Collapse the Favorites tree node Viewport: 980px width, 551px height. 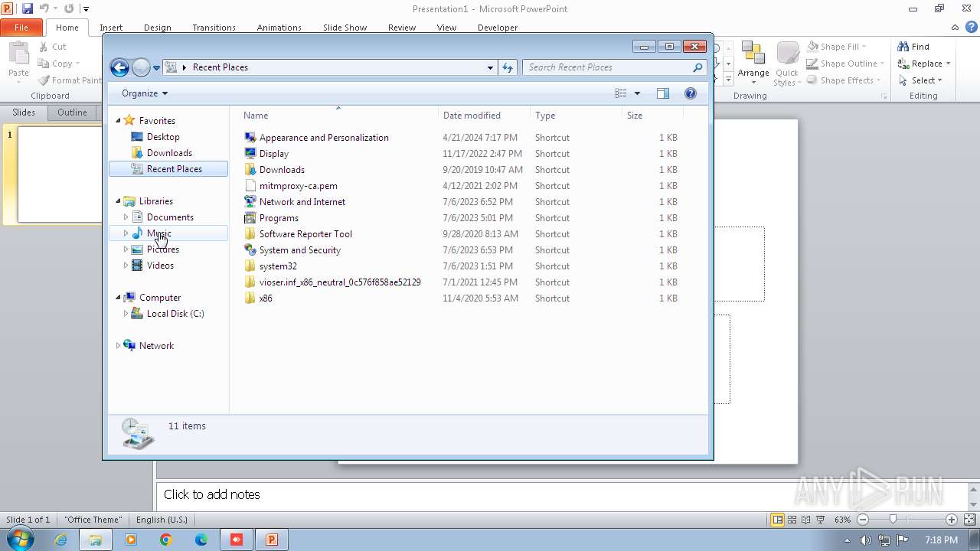click(x=119, y=121)
